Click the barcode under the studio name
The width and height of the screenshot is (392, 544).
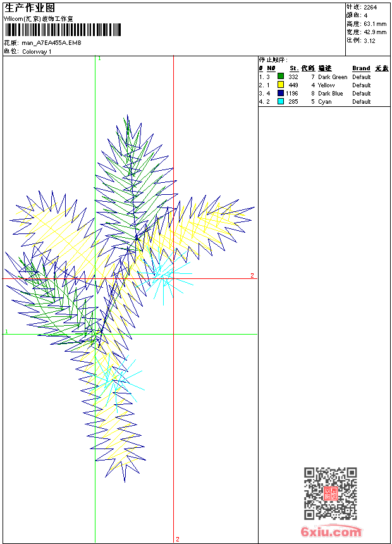click(x=63, y=30)
